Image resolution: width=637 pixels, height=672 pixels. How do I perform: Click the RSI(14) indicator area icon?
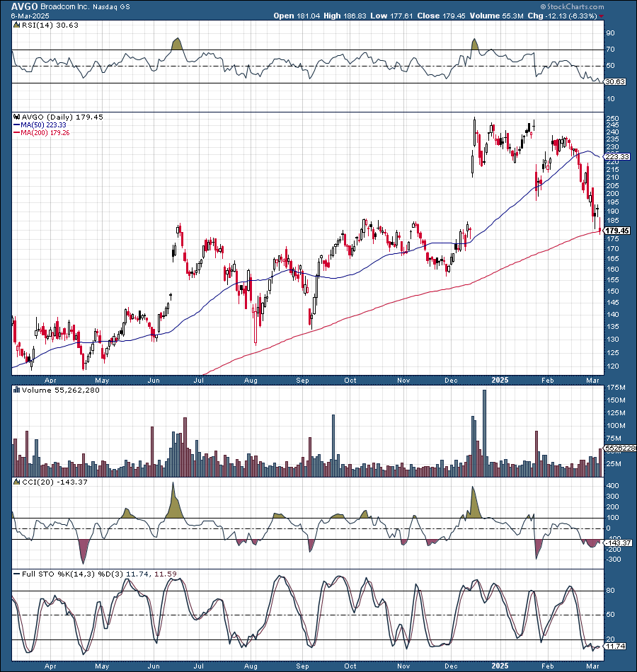tap(15, 23)
